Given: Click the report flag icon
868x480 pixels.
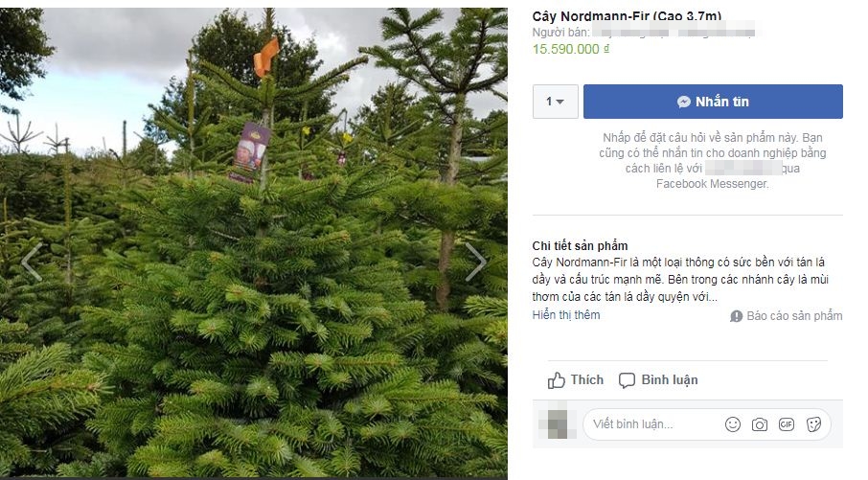Looking at the screenshot, I should 736,316.
